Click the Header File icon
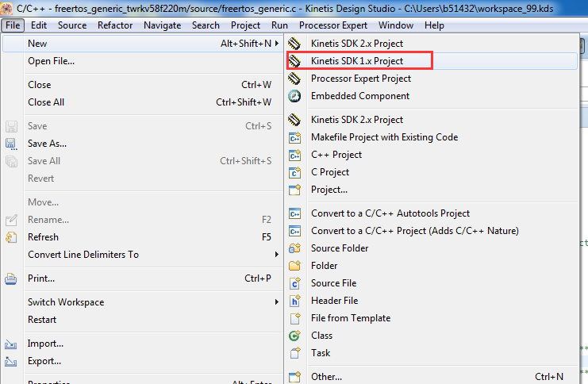 click(x=294, y=301)
